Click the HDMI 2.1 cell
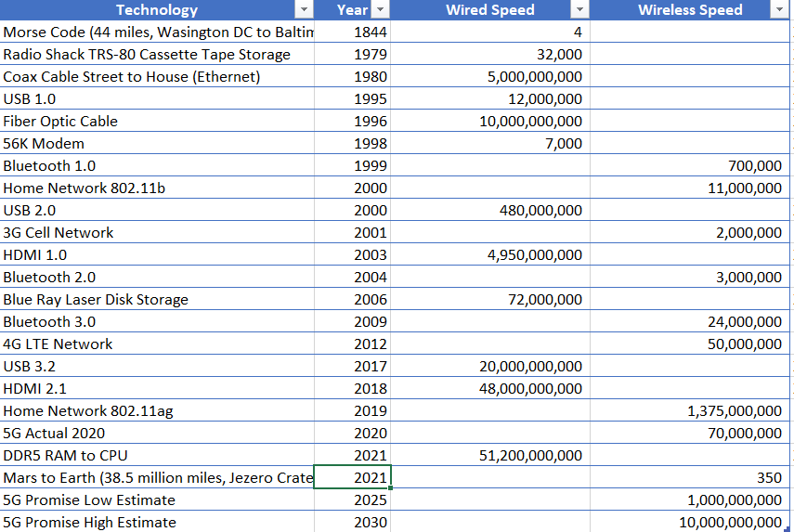Viewport: 794px width, 532px height. pyautogui.click(x=157, y=388)
